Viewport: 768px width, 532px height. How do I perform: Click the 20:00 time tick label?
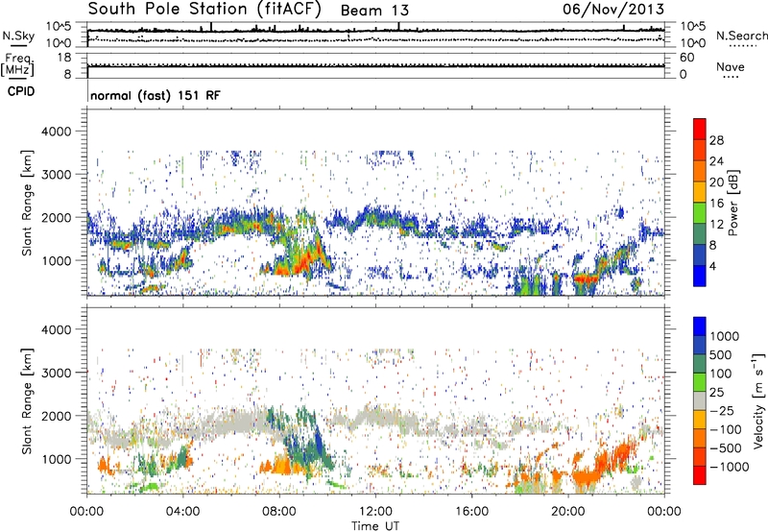567,512
